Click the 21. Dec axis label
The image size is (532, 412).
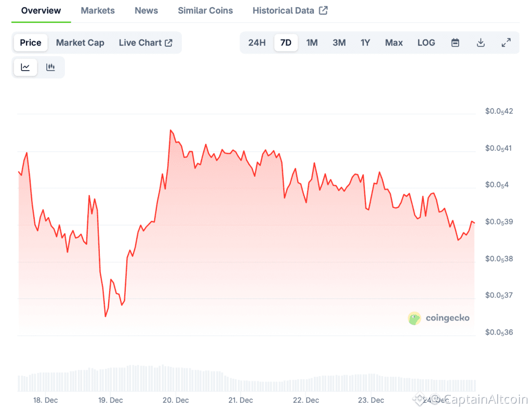(241, 401)
